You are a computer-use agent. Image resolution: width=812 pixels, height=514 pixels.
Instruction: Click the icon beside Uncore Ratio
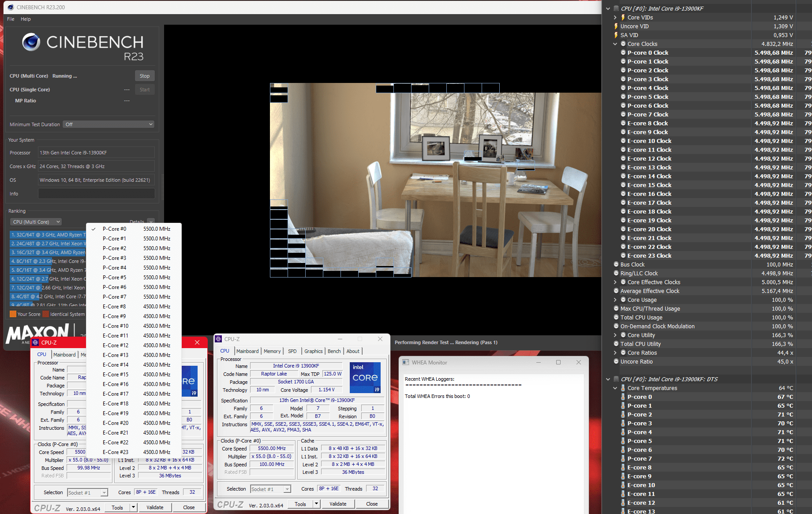(x=616, y=361)
